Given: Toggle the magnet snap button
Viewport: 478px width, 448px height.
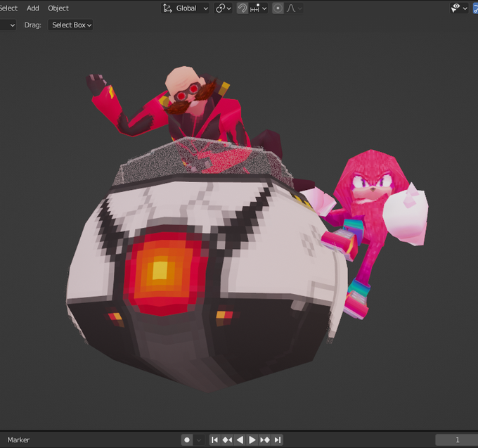Looking at the screenshot, I should (243, 8).
